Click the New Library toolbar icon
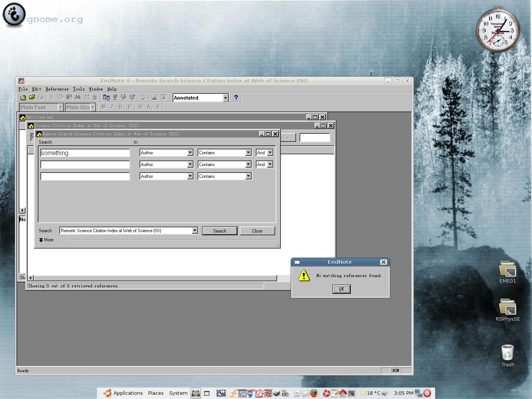Viewport: 532px width, 399px height. (x=23, y=98)
